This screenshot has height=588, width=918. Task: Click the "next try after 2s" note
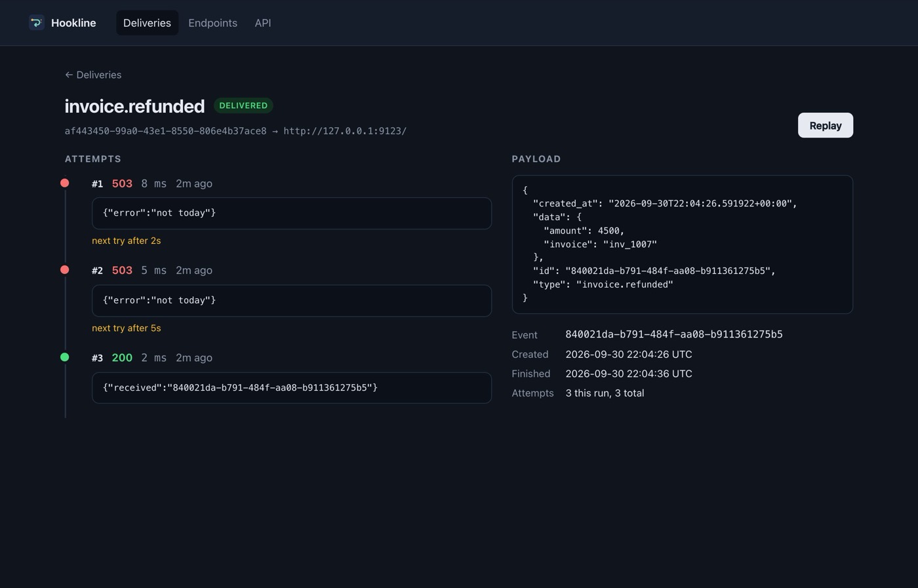[127, 241]
